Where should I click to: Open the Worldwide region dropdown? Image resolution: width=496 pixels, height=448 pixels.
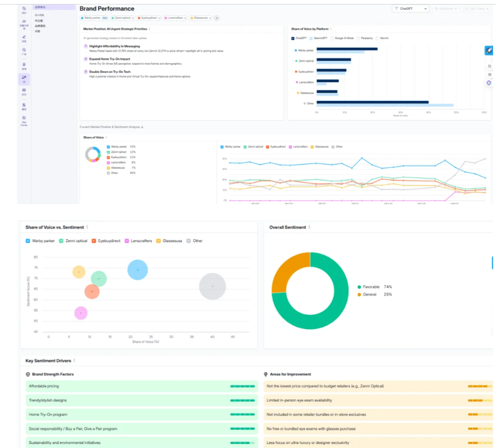click(x=446, y=9)
